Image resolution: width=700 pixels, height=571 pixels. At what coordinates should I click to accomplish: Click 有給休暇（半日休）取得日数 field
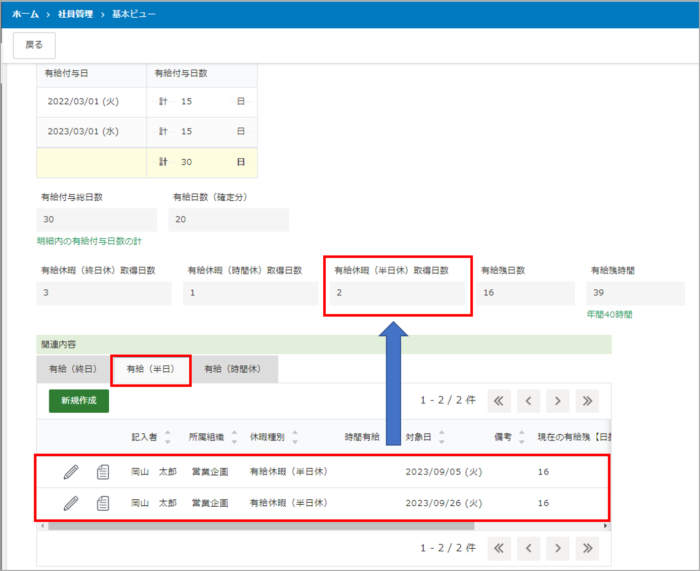tap(397, 293)
